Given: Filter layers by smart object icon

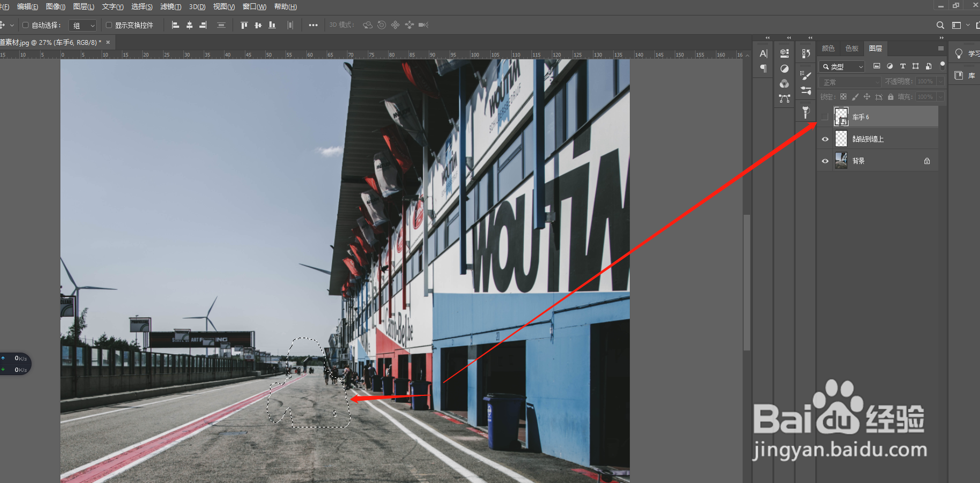Looking at the screenshot, I should pos(929,66).
